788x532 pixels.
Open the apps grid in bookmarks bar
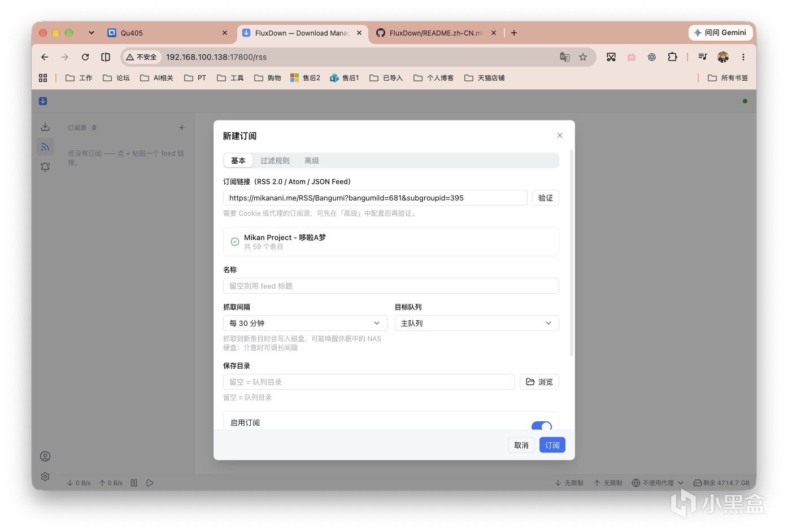pyautogui.click(x=43, y=78)
